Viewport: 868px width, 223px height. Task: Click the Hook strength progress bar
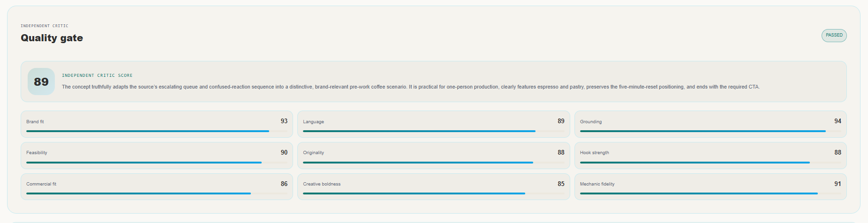pyautogui.click(x=710, y=163)
